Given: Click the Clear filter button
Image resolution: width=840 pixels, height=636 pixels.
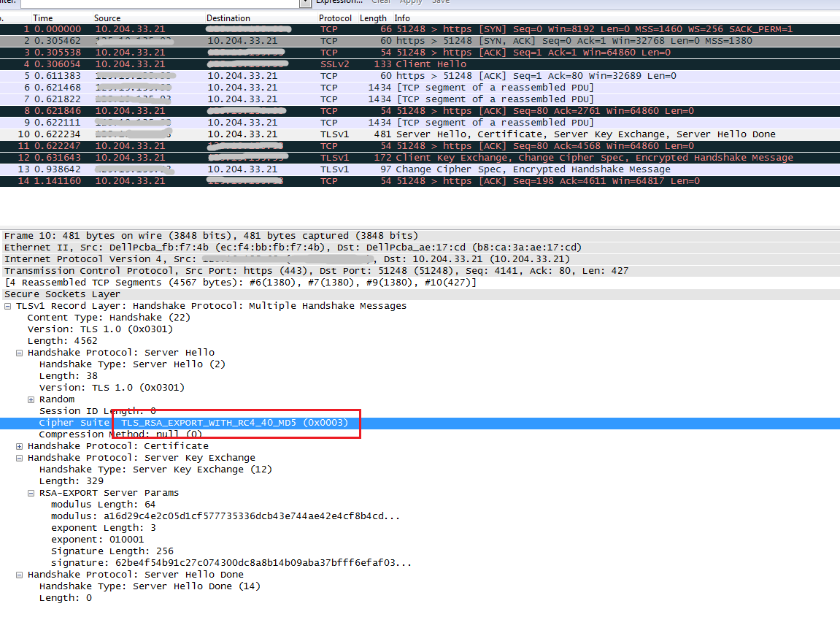Looking at the screenshot, I should click(381, 2).
